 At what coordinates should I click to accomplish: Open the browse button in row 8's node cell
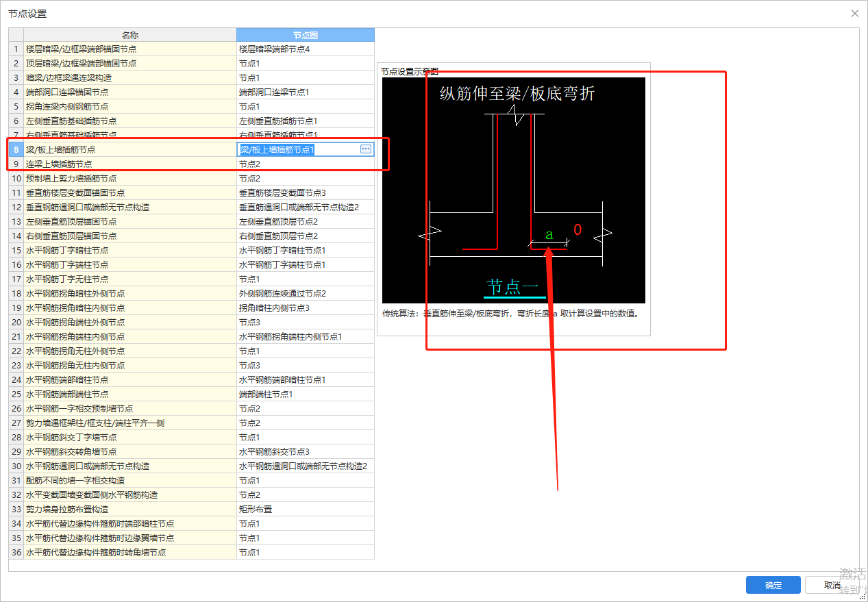(366, 149)
